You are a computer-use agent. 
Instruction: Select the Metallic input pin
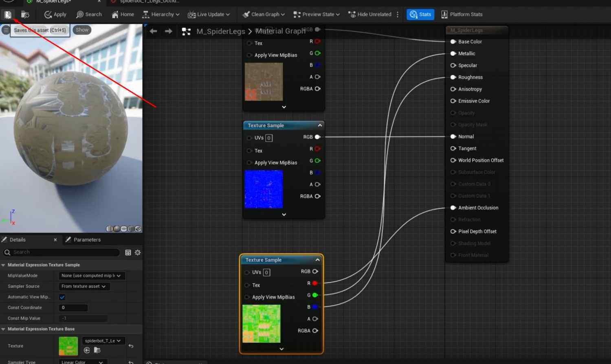pyautogui.click(x=453, y=54)
